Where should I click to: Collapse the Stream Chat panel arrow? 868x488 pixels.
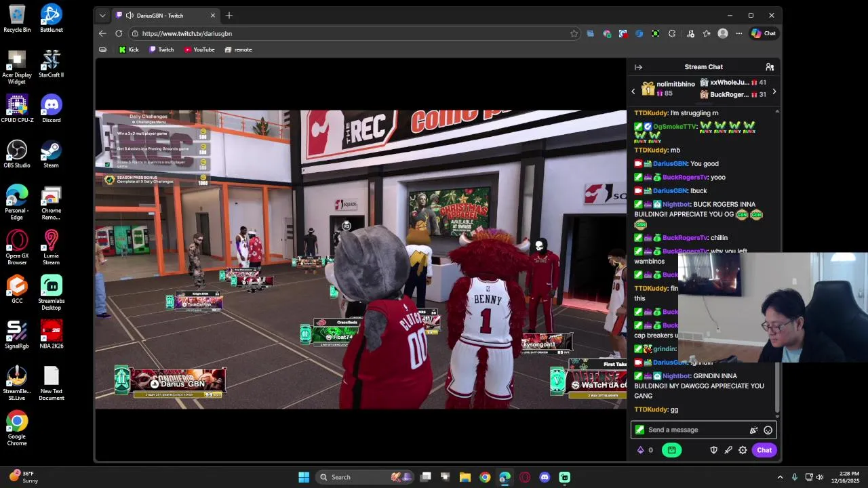638,67
